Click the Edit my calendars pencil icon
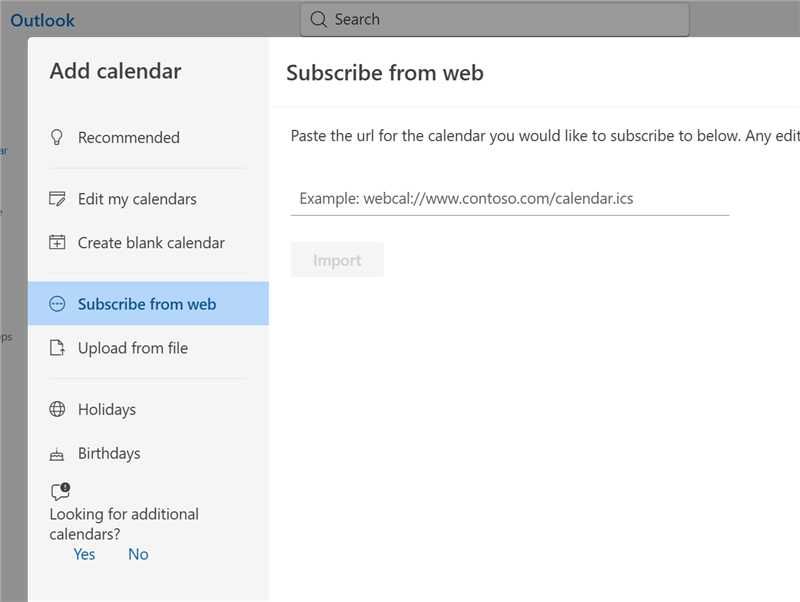 point(57,199)
